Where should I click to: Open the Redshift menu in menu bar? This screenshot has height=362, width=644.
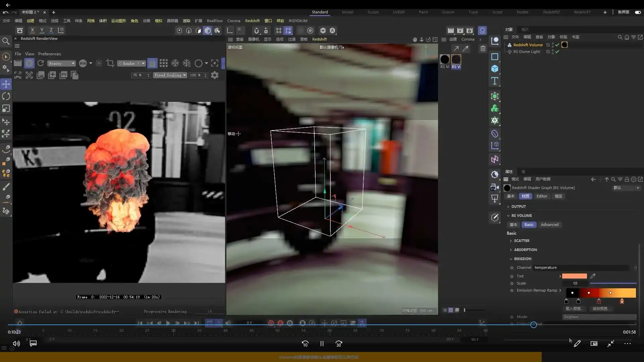(x=252, y=21)
